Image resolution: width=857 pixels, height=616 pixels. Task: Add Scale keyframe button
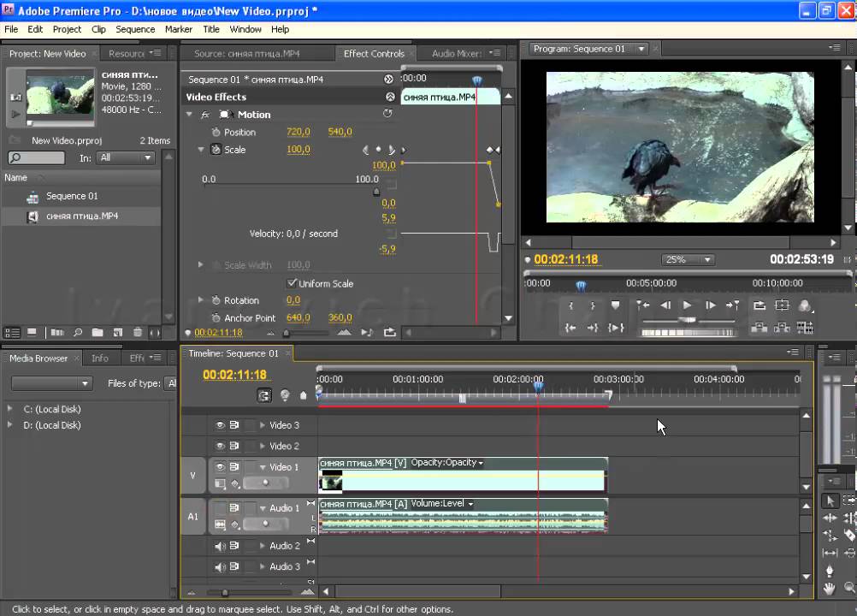[378, 149]
